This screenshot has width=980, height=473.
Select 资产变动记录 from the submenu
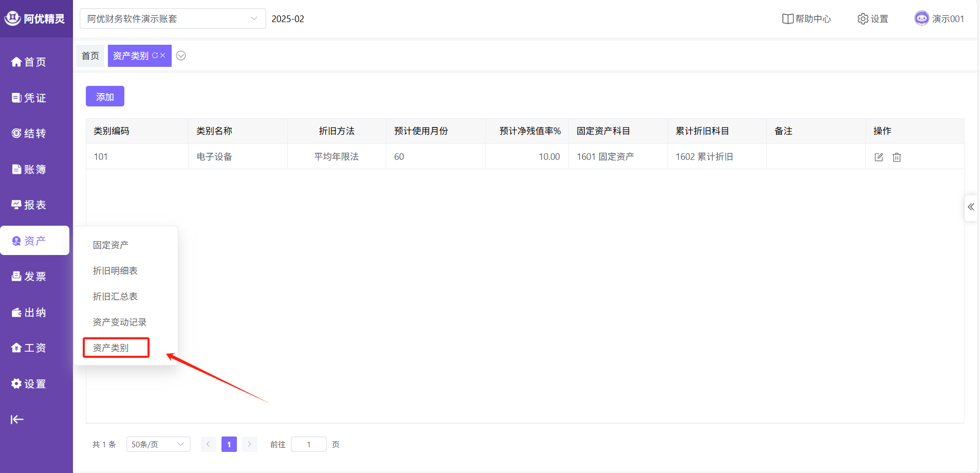119,322
